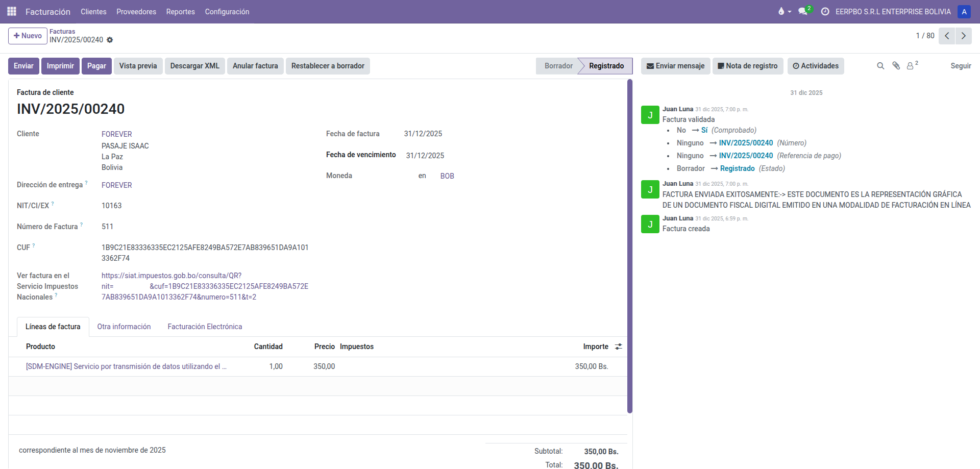Click the user avatar A icon
This screenshot has width=980, height=469.
click(x=964, y=11)
